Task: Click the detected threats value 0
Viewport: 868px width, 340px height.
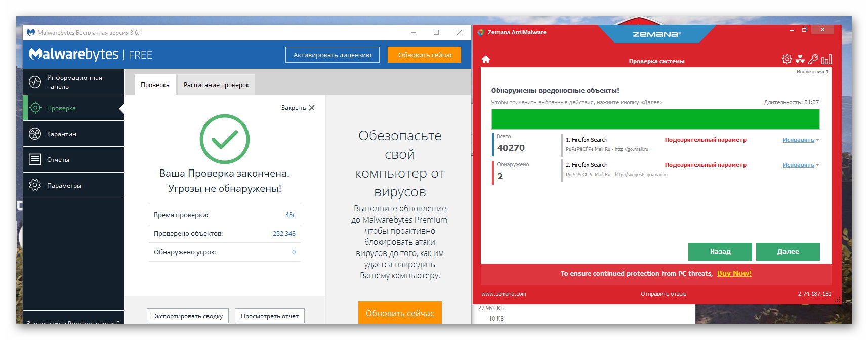Action: (x=294, y=252)
